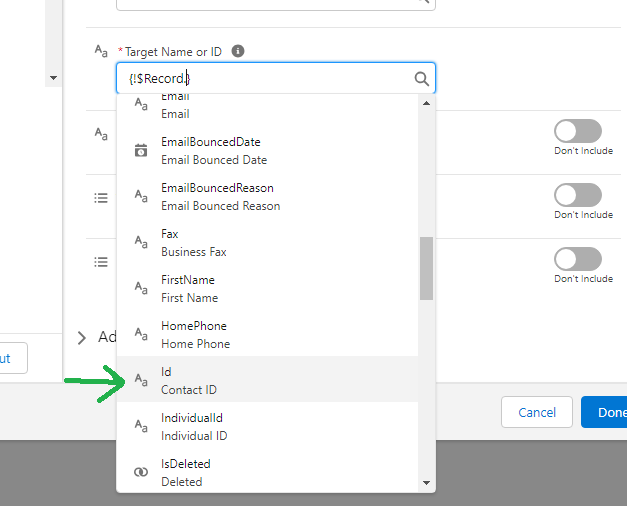Click the dropdown list scroll down arrow
The height and width of the screenshot is (506, 627).
(x=427, y=483)
